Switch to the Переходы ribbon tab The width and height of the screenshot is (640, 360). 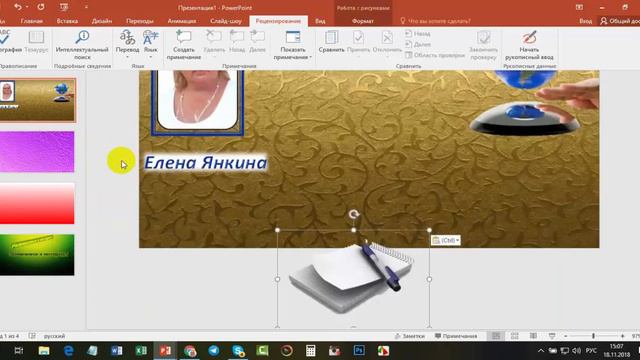140,21
